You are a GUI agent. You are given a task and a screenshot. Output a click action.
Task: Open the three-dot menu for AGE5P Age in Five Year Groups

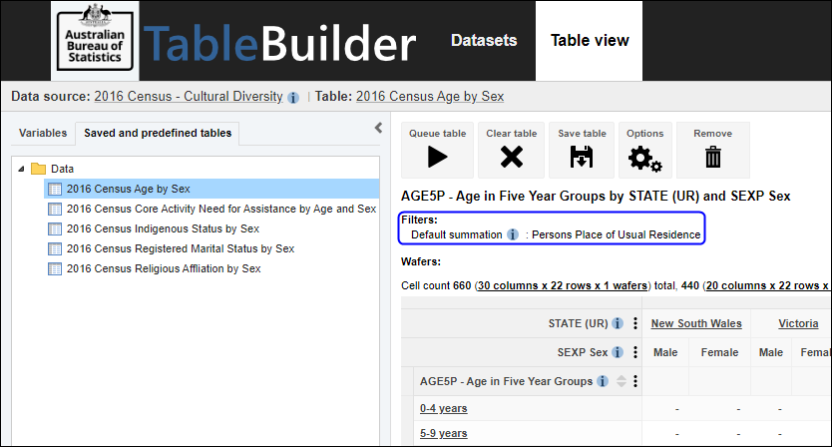[635, 381]
